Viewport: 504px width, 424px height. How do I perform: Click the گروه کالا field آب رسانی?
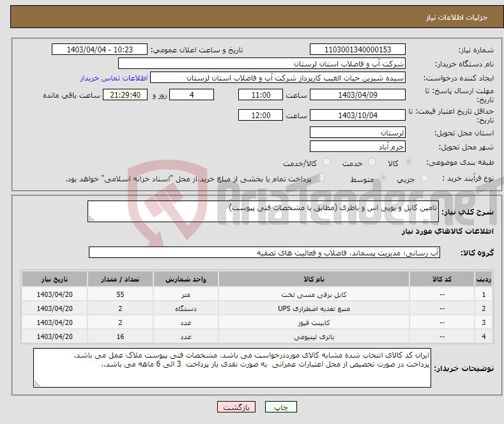(264, 252)
